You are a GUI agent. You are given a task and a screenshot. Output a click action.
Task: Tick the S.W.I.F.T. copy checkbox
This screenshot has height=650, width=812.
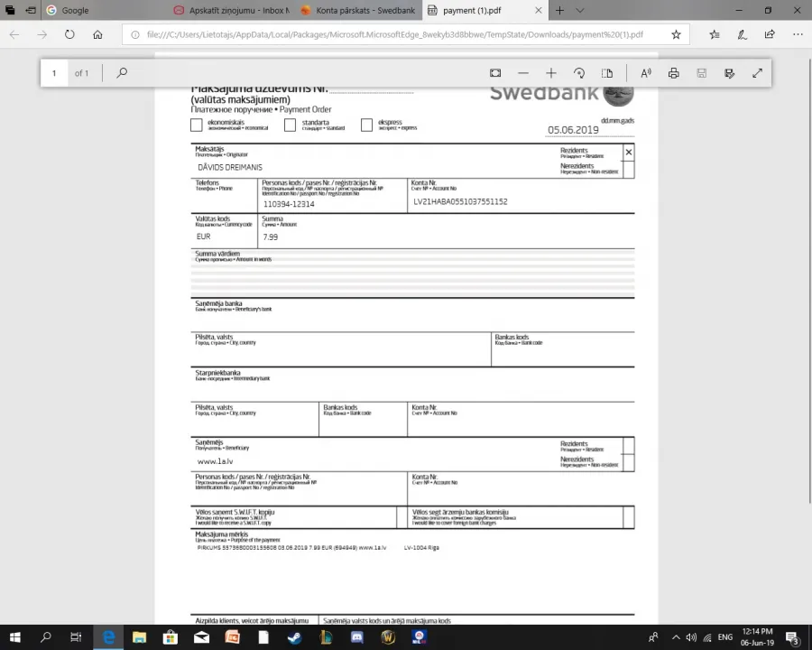pos(401,517)
